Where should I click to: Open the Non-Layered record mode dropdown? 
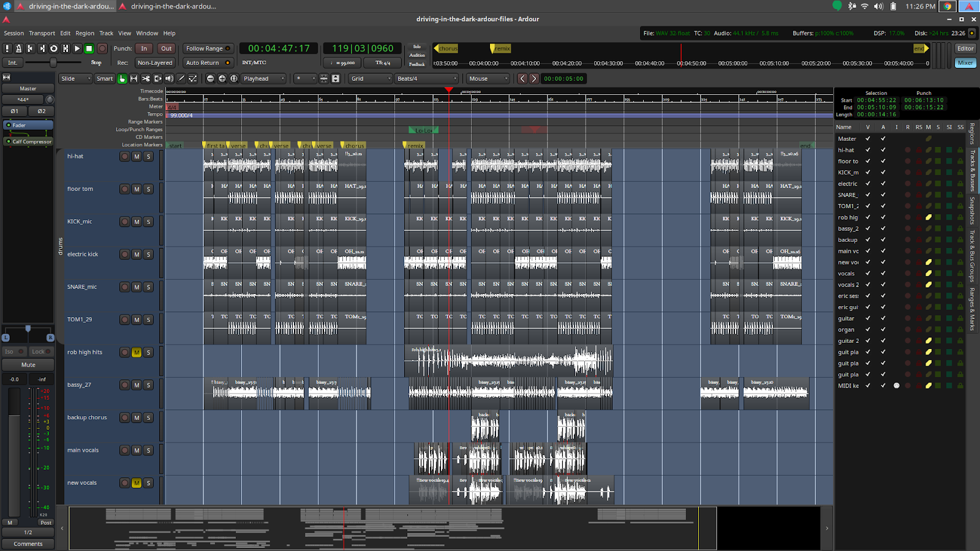(x=155, y=62)
